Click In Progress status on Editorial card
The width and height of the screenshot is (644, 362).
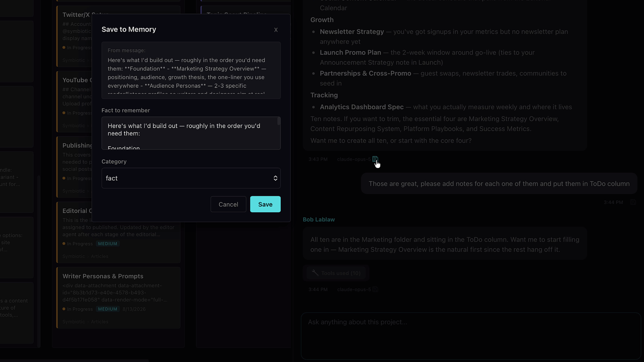point(78,244)
